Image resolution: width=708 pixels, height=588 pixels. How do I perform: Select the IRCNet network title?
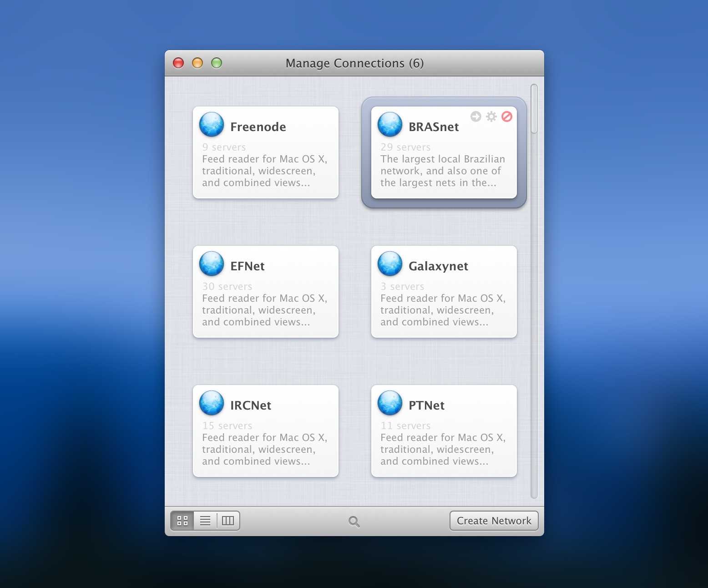(x=251, y=406)
